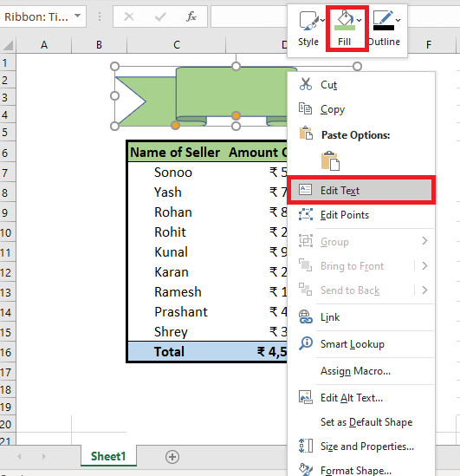Choose Copy from the context menu
Viewport: 460px width, 476px height.
click(361, 109)
